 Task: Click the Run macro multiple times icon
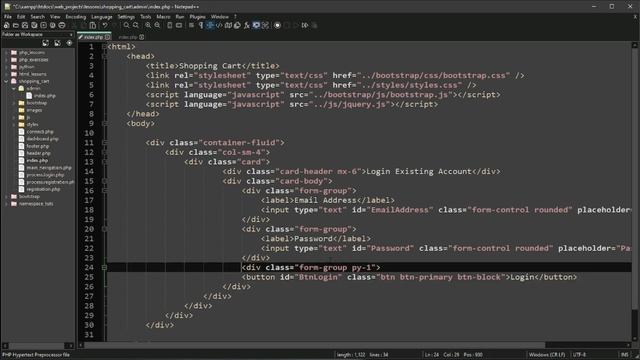pos(305,25)
